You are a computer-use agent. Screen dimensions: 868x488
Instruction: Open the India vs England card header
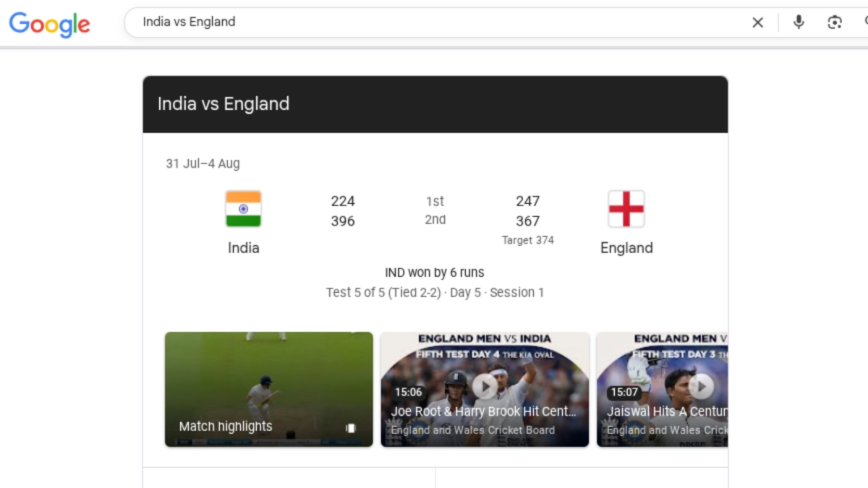pyautogui.click(x=224, y=104)
